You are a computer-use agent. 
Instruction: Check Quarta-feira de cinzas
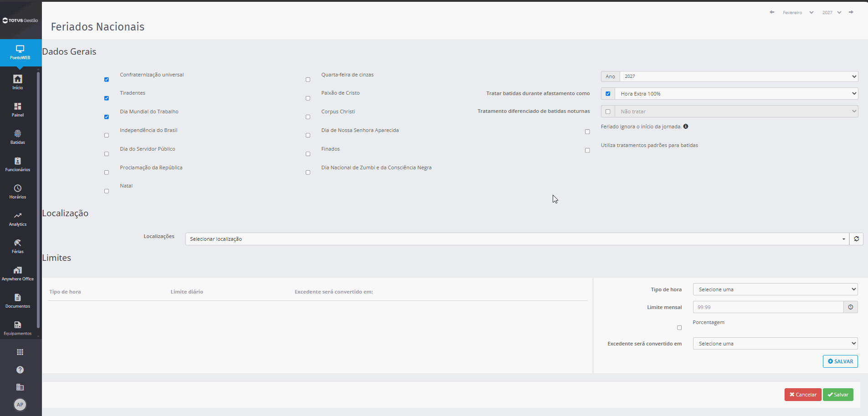tap(308, 80)
